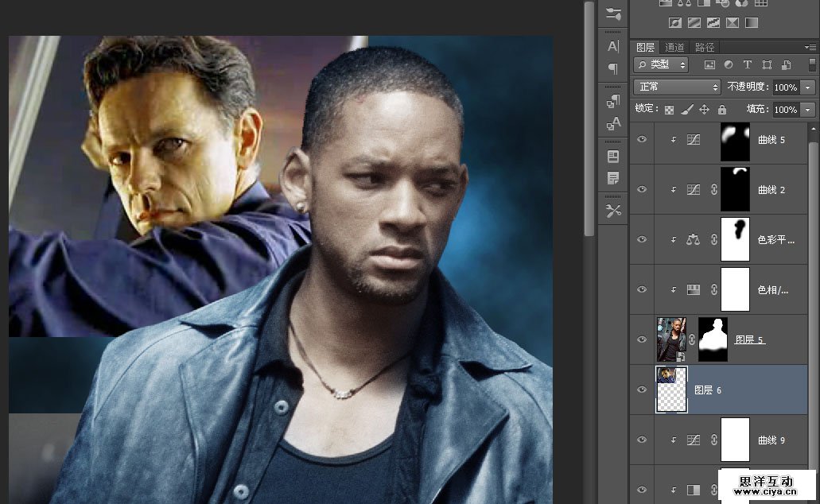Viewport: 820px width, 504px height.
Task: Open the 类型 filter type dropdown
Action: pyautogui.click(x=662, y=64)
